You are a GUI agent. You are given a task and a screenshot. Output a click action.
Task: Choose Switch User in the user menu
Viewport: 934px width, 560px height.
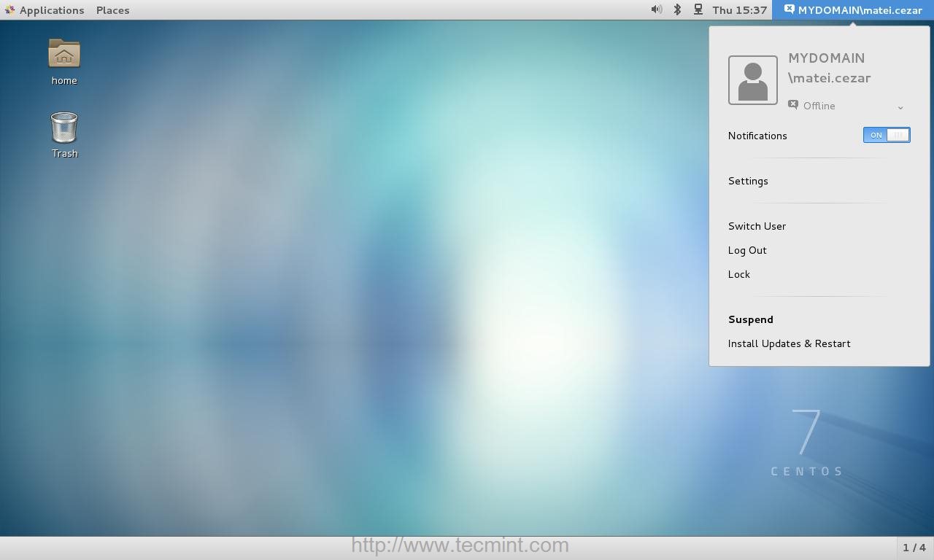pyautogui.click(x=757, y=226)
